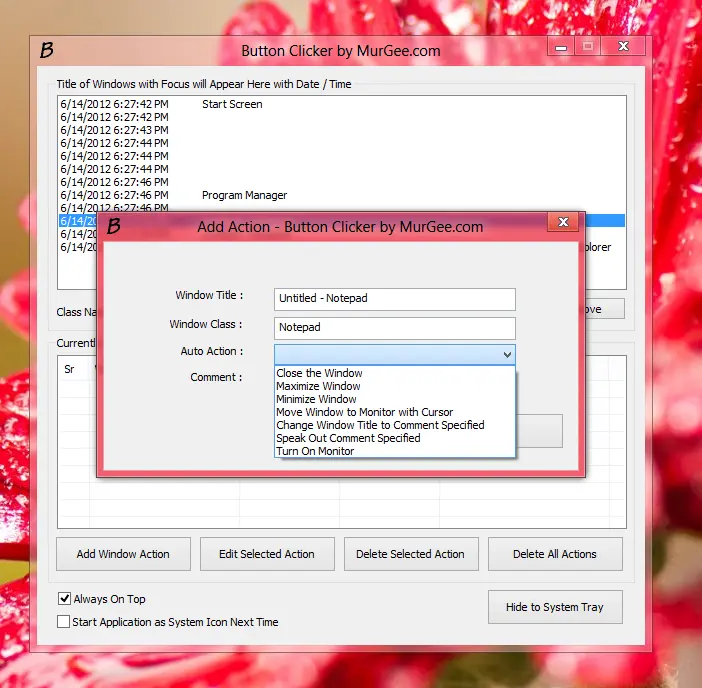The image size is (702, 688).
Task: Select the 6:27:43 PM log row
Action: (342, 130)
